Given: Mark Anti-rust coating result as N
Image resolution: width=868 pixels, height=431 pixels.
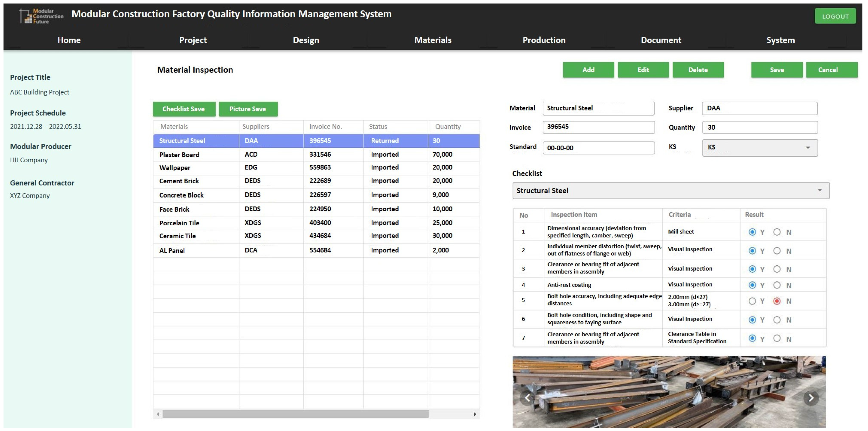Looking at the screenshot, I should 777,285.
